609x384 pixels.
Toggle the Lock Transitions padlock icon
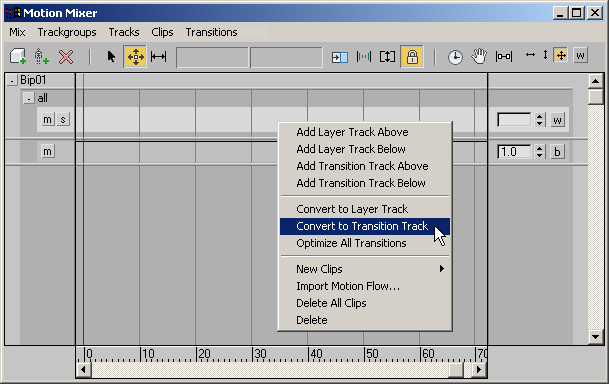(x=412, y=57)
